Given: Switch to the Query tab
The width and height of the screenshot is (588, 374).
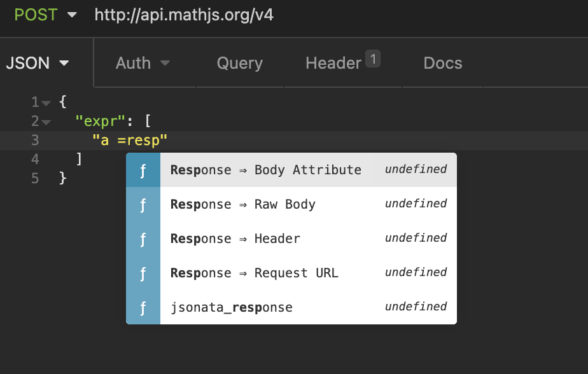Looking at the screenshot, I should (x=240, y=63).
